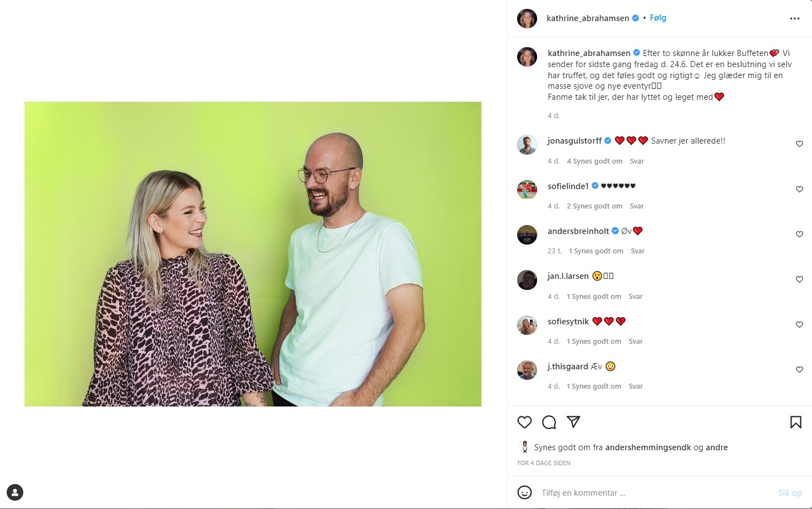Like andersbreinholt's comment heart

pyautogui.click(x=799, y=235)
